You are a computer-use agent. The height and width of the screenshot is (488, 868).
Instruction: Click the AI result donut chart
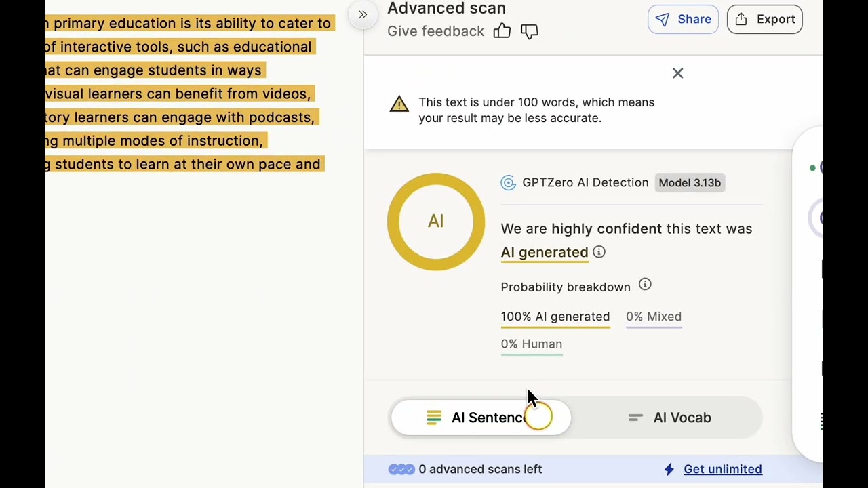[436, 222]
